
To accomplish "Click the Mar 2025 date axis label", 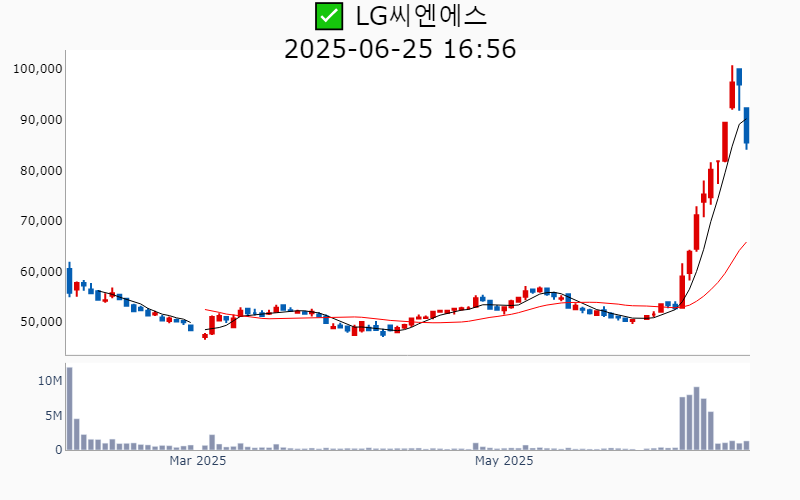I will coord(197,461).
